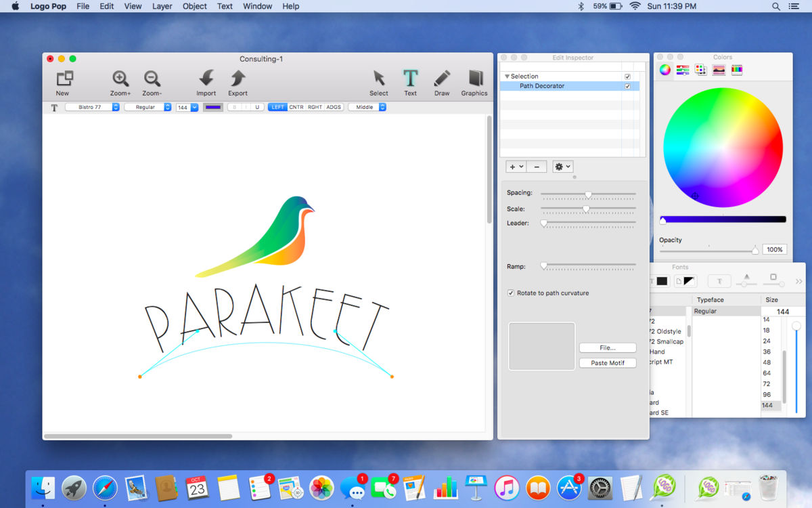Click the Spacing slider handle
The image size is (812, 508).
(x=588, y=194)
